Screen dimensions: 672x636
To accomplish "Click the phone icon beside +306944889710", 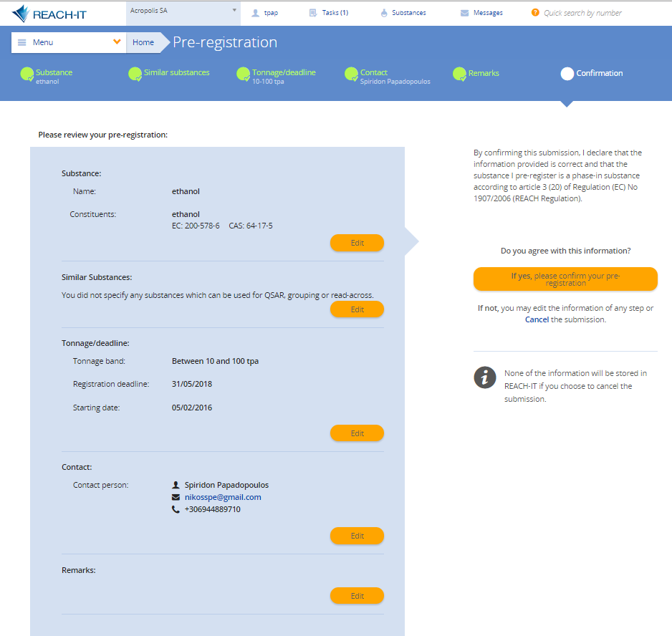I will point(176,509).
